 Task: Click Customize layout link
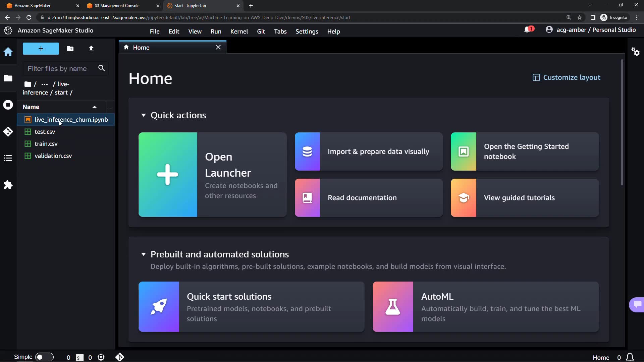[x=567, y=77]
